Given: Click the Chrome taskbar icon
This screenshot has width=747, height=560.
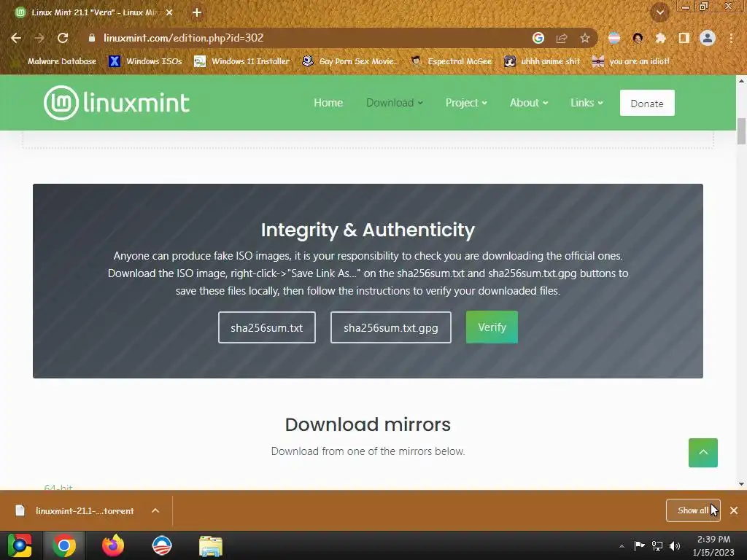Looking at the screenshot, I should click(x=64, y=545).
